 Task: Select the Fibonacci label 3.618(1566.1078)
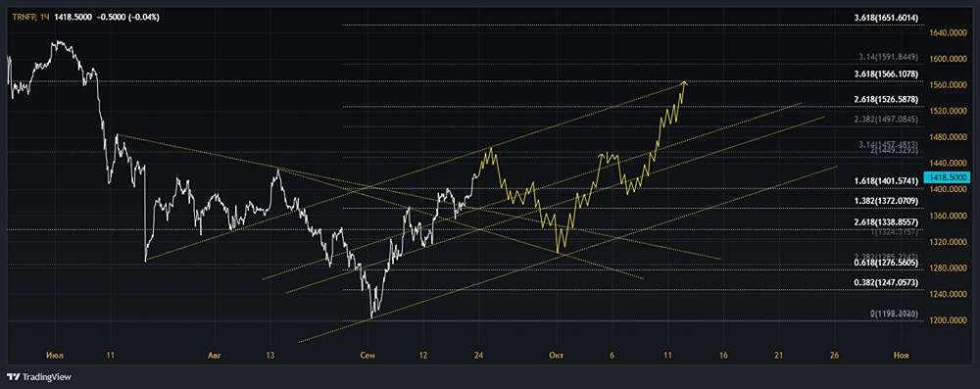[x=886, y=73]
